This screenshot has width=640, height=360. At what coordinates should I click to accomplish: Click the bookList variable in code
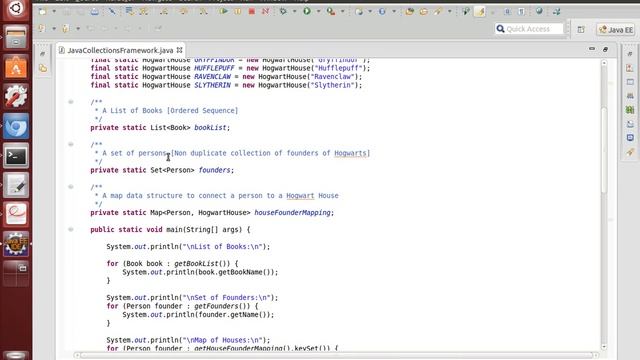coord(210,127)
